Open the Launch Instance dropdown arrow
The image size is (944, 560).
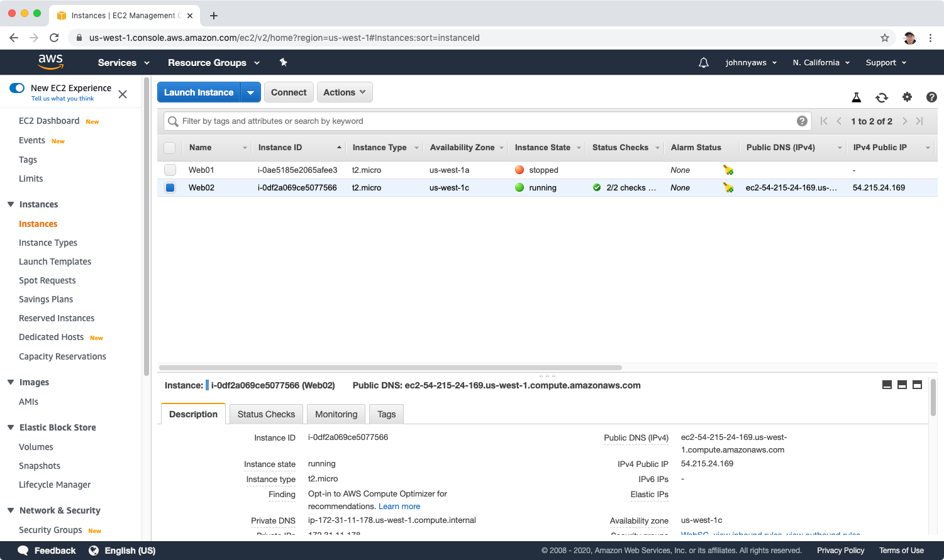pos(250,92)
